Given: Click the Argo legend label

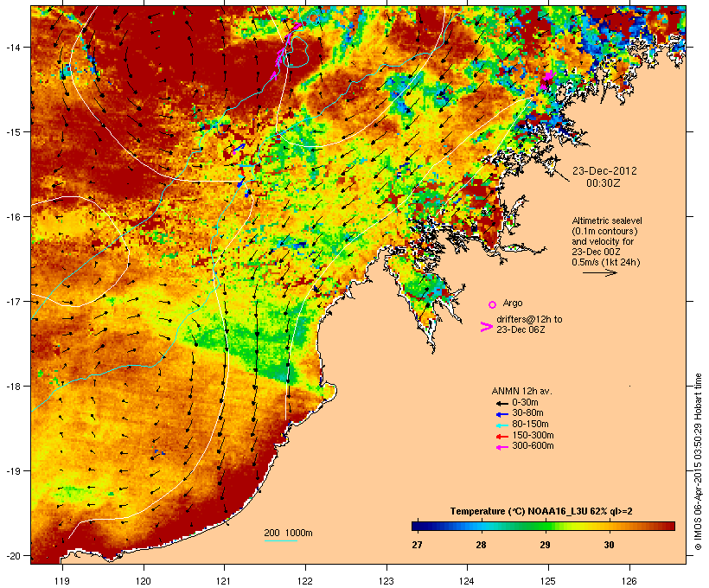Looking at the screenshot, I should pos(513,303).
